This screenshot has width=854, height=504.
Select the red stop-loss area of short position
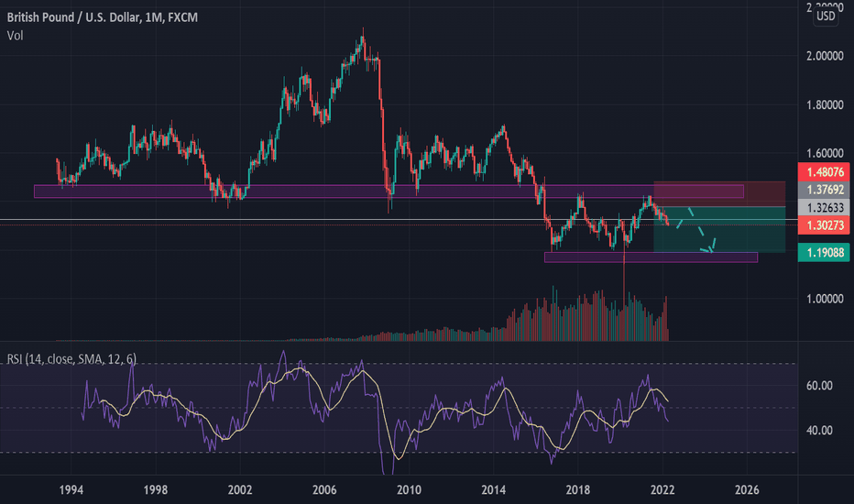tap(719, 194)
